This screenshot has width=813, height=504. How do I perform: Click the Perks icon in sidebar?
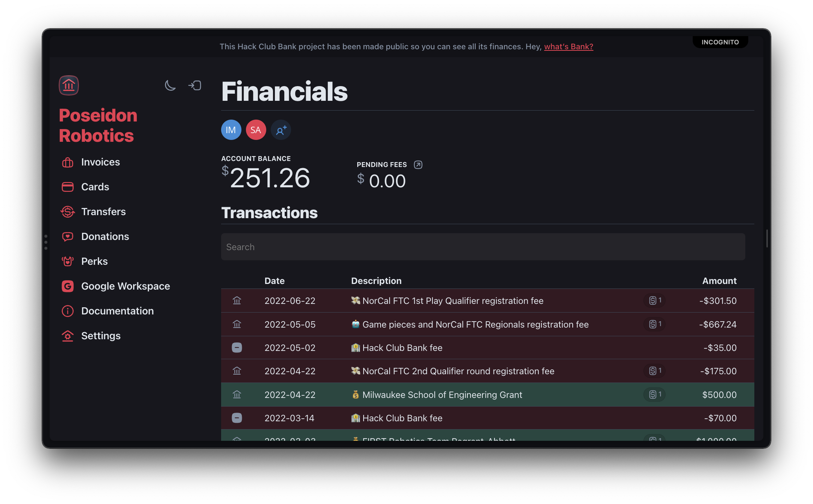pyautogui.click(x=68, y=261)
